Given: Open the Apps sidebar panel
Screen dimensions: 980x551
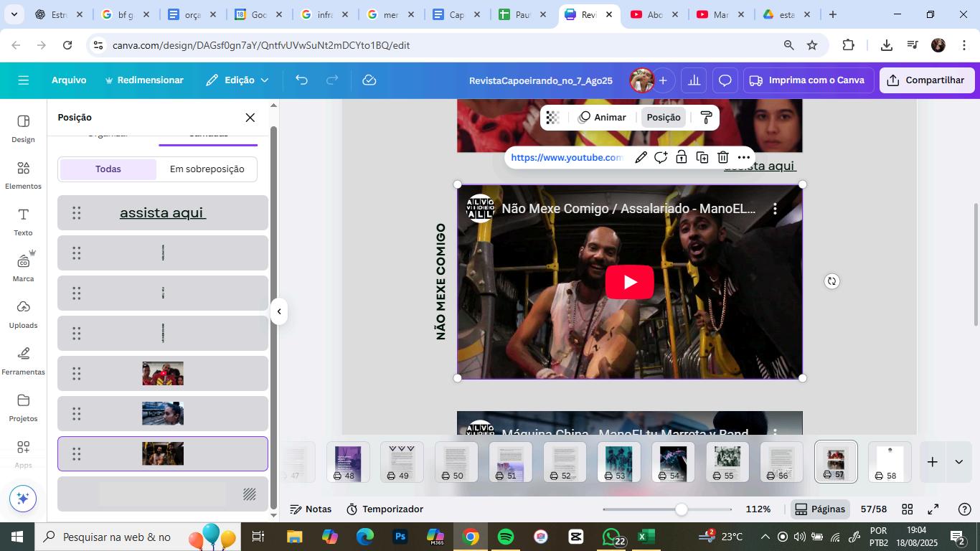Looking at the screenshot, I should tap(23, 454).
